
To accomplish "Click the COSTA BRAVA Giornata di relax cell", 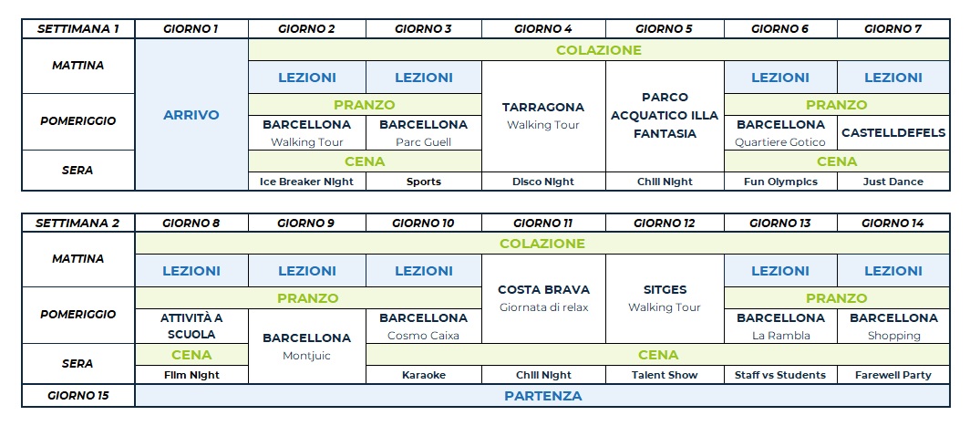I will [x=543, y=298].
